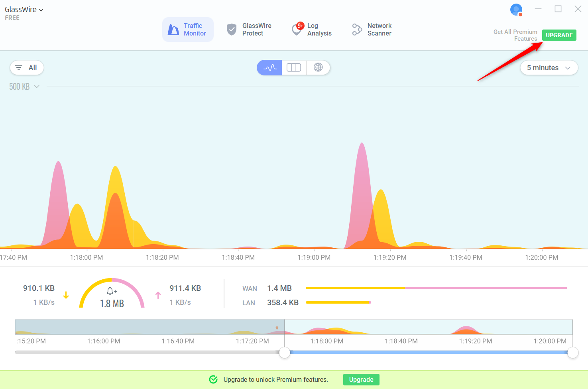Open the Log Analysis tab

coord(312,30)
